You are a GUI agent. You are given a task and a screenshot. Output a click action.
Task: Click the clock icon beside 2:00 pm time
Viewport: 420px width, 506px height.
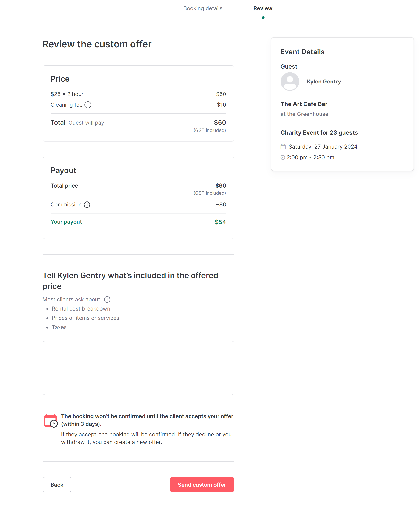tap(283, 157)
